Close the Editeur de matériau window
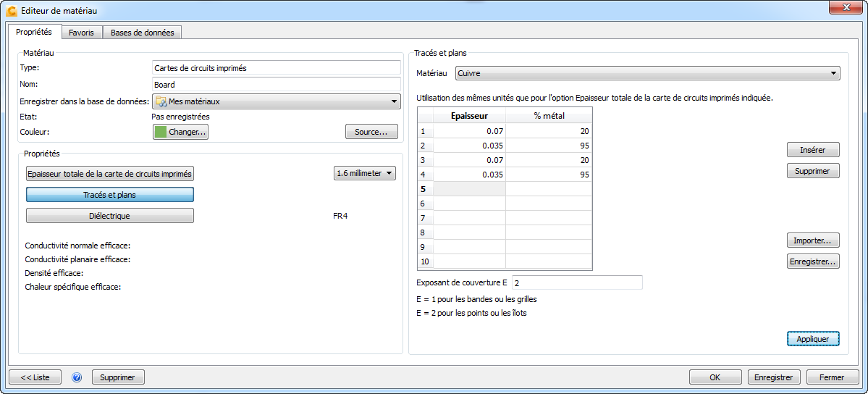This screenshot has height=394, width=868. tap(846, 7)
